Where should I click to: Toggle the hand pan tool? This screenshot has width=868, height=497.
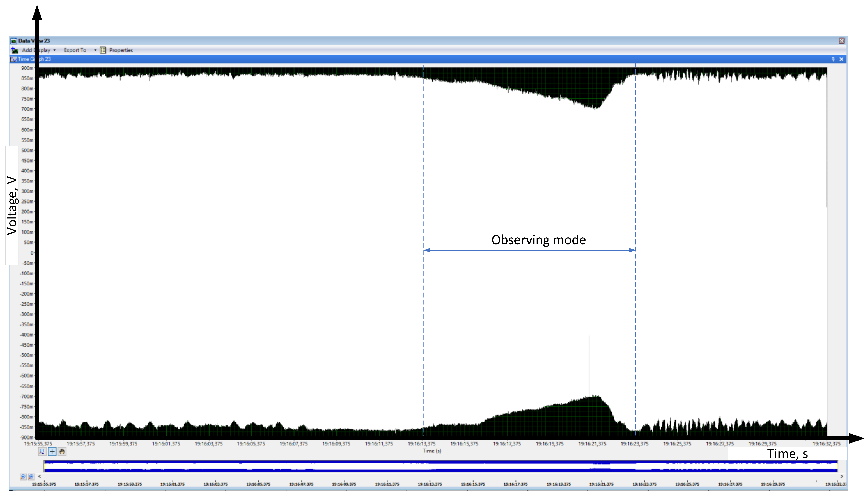tap(62, 452)
